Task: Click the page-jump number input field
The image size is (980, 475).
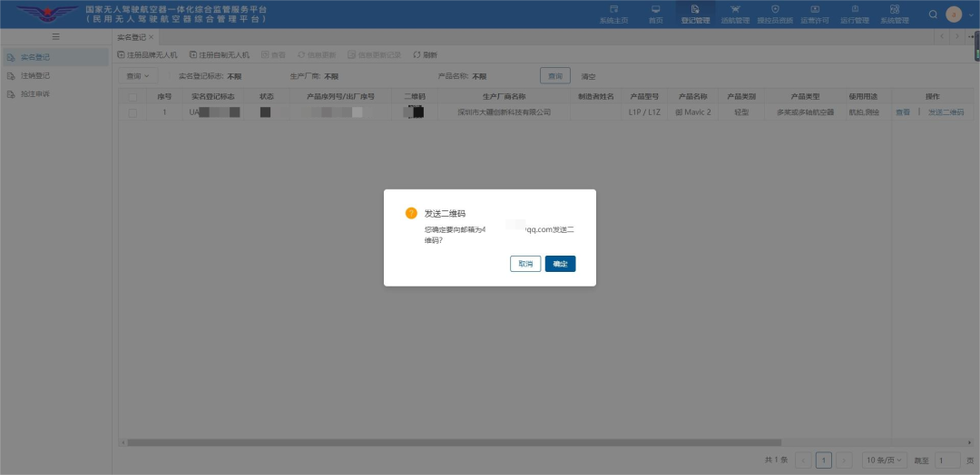Action: 946,460
